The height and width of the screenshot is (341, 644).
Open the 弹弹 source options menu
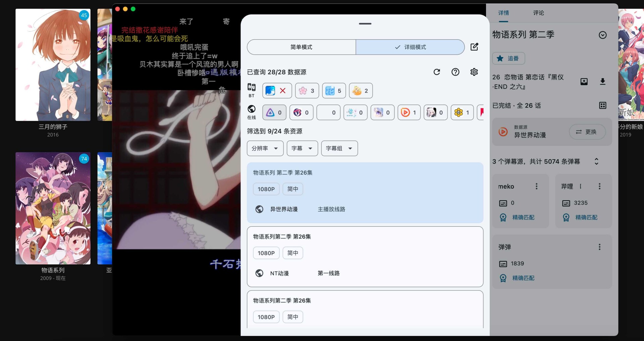click(600, 247)
